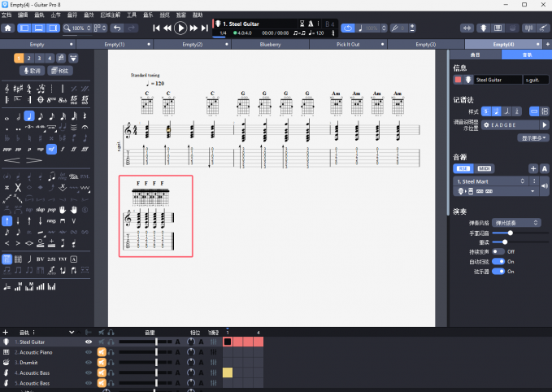This screenshot has height=392, width=552.
Task: Open the fretboard view icon
Action: (483, 28)
